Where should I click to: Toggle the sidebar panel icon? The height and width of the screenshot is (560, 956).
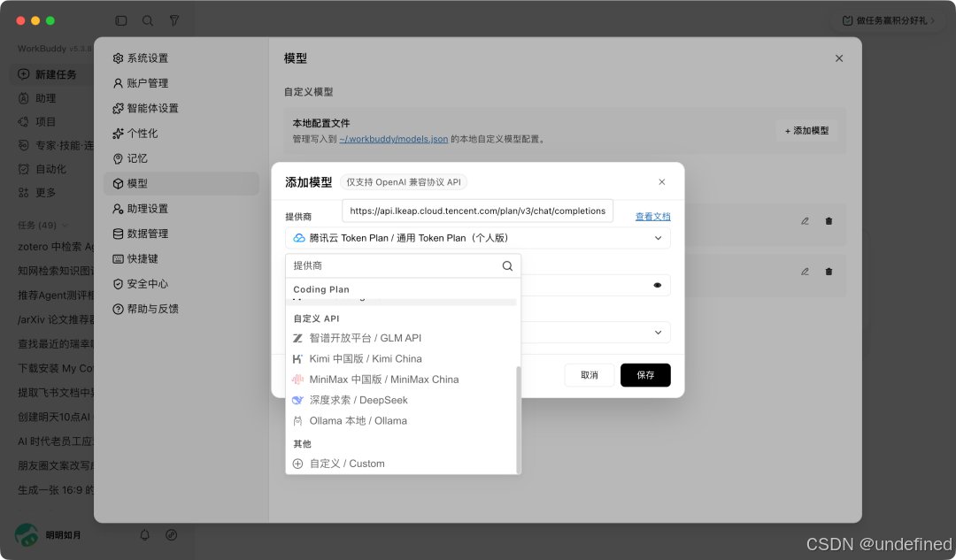(x=120, y=20)
